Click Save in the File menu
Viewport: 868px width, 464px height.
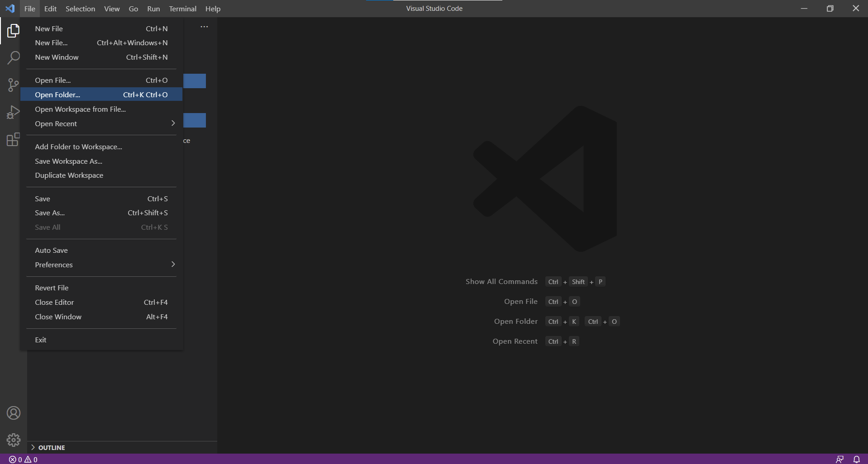click(101, 199)
